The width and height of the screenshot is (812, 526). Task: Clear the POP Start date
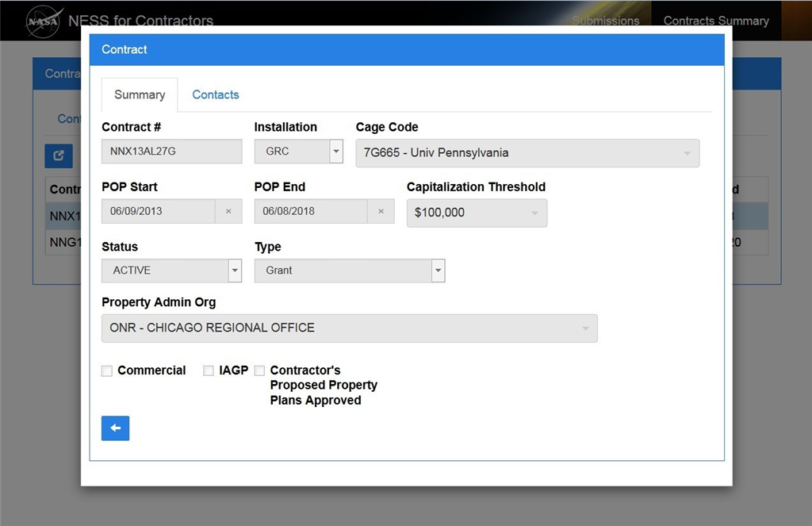[228, 211]
